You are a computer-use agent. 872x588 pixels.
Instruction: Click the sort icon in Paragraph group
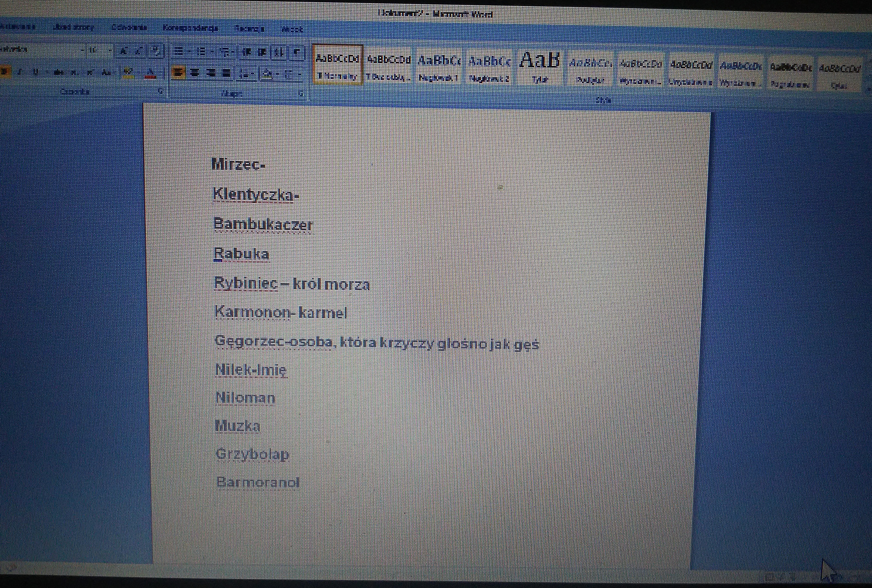point(279,52)
